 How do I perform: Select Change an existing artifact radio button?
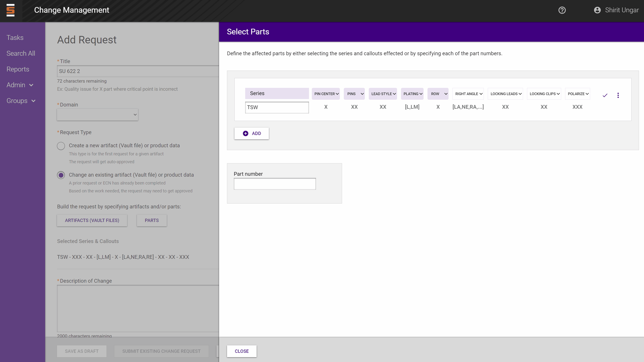click(61, 175)
